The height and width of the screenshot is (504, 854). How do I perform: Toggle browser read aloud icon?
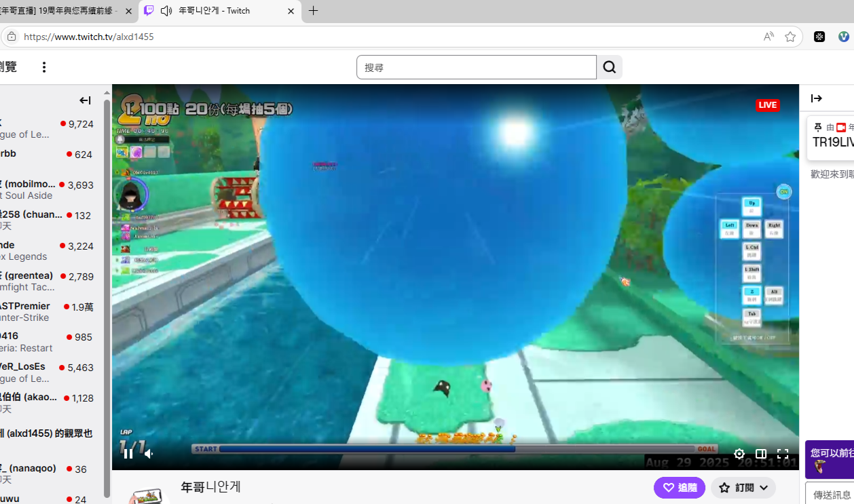(x=768, y=37)
